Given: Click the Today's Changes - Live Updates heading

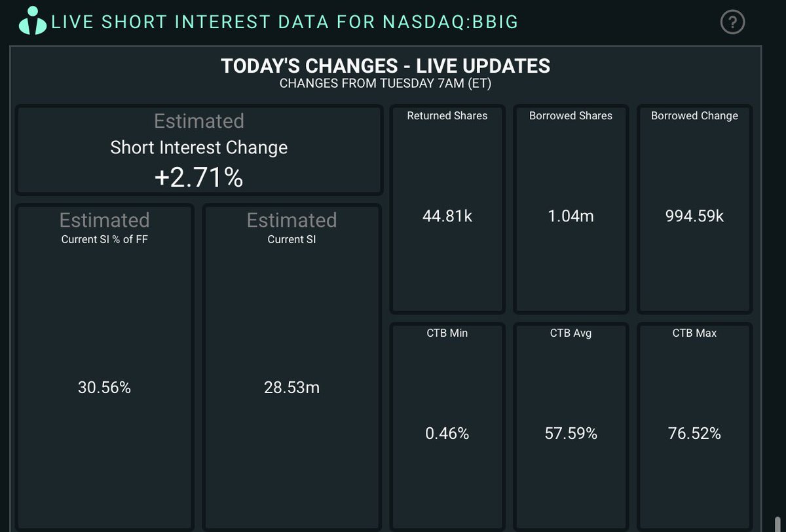Looking at the screenshot, I should pyautogui.click(x=385, y=66).
